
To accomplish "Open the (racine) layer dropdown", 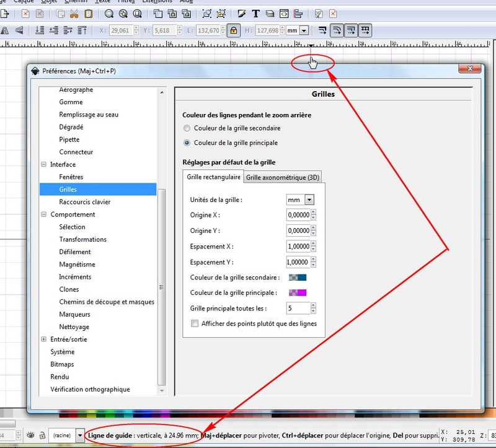I will (x=80, y=436).
